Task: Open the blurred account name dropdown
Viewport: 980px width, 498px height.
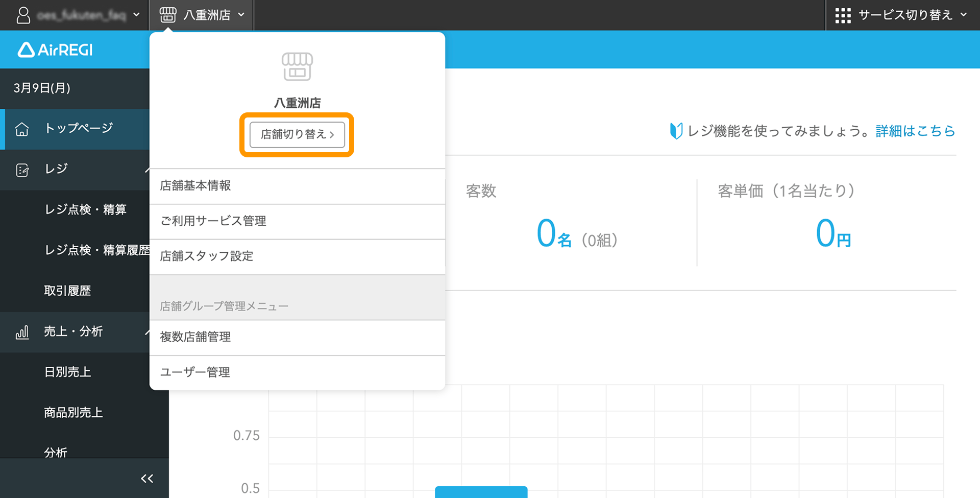Action: (88, 15)
